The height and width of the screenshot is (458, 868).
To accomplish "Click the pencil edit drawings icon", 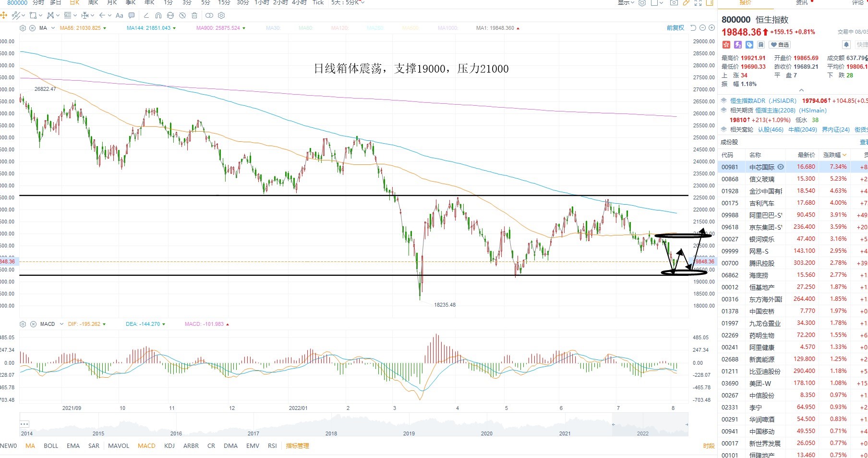I will pos(146,15).
